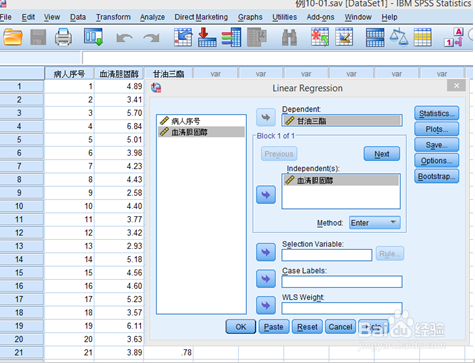
Task: Click the Linear Regression dialog title icon
Action: click(x=156, y=88)
